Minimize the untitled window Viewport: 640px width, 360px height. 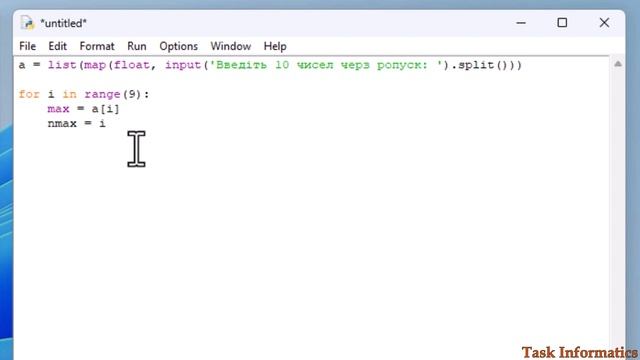(x=521, y=23)
